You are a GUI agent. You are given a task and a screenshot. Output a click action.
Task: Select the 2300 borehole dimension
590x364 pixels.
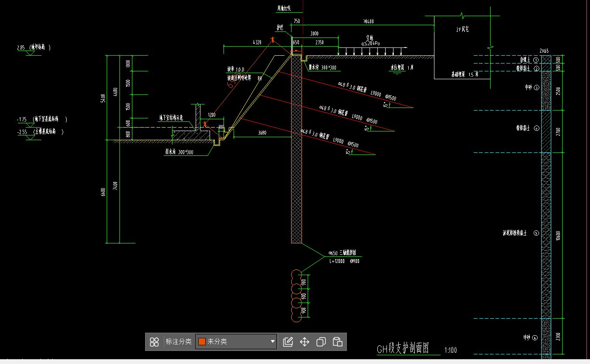[559, 337]
